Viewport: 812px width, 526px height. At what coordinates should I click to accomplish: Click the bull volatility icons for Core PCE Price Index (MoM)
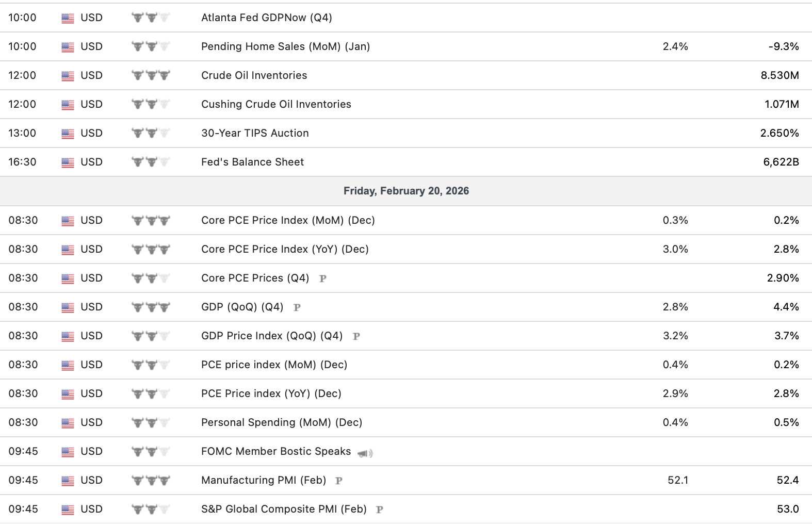(x=151, y=221)
